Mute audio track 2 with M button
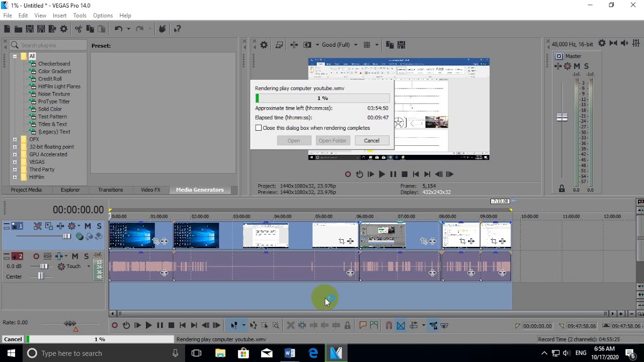Viewport: 644px width, 362px height. tap(75, 256)
